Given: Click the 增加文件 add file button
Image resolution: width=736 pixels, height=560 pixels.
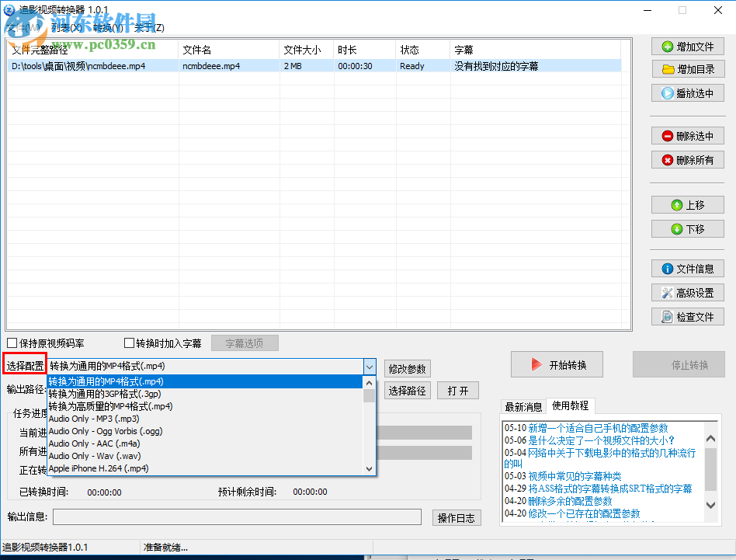Looking at the screenshot, I should 688,47.
